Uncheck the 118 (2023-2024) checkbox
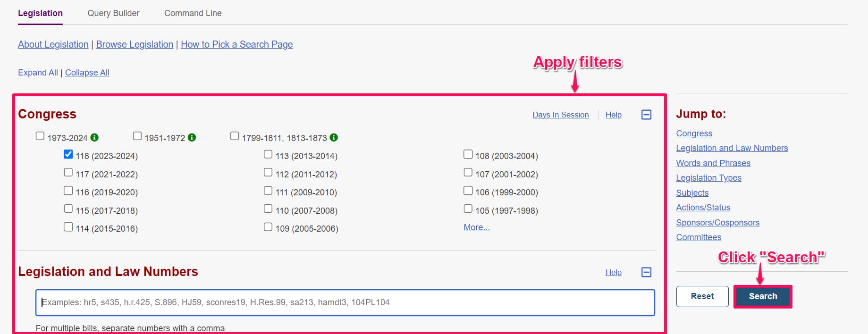The height and width of the screenshot is (334, 868). point(68,154)
